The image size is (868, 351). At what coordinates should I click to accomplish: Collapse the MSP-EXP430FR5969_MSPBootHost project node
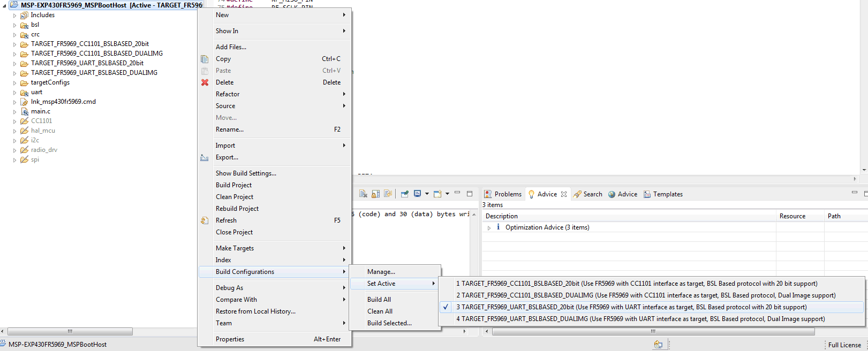coord(4,5)
